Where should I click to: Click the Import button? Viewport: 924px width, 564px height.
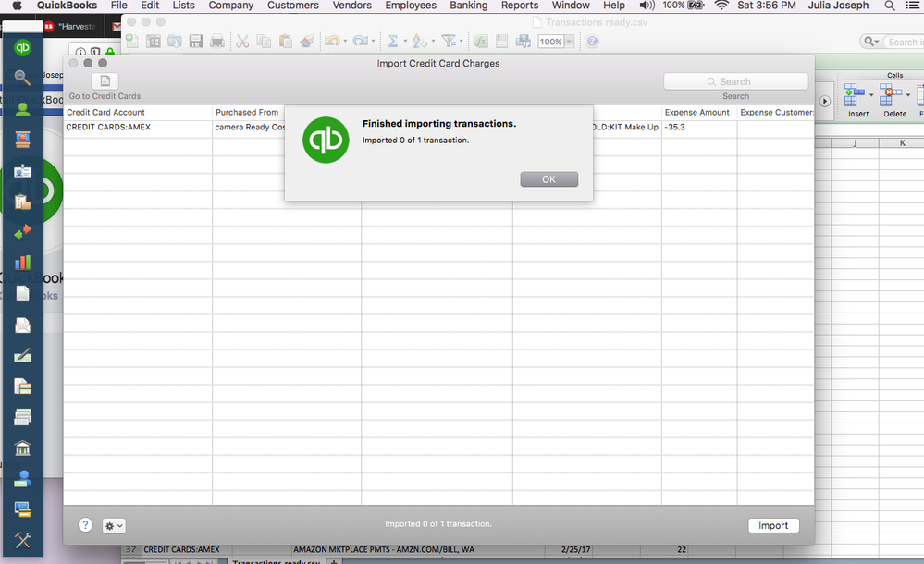tap(773, 525)
